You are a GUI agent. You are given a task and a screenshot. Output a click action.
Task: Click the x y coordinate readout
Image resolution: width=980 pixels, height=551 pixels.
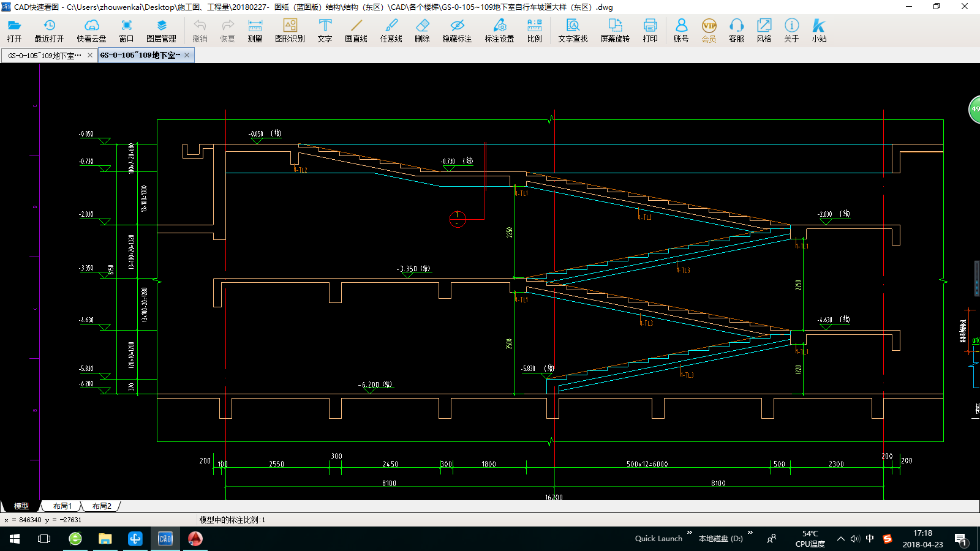point(43,520)
